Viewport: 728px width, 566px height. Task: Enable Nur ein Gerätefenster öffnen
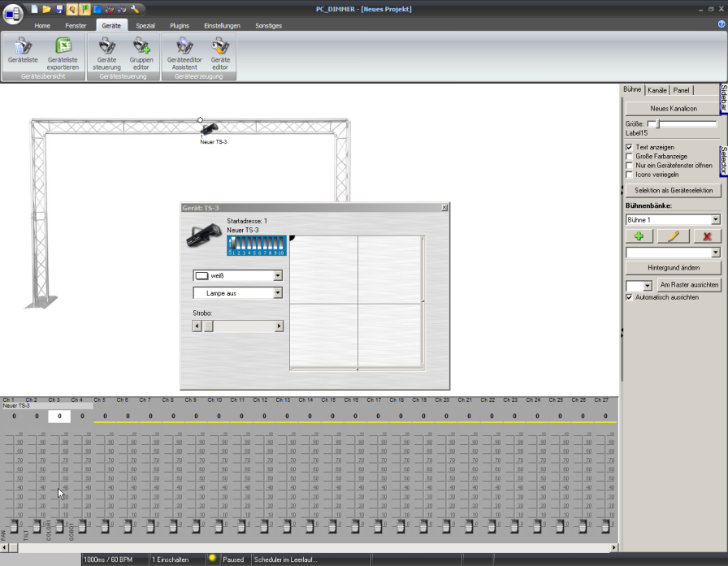[x=629, y=165]
